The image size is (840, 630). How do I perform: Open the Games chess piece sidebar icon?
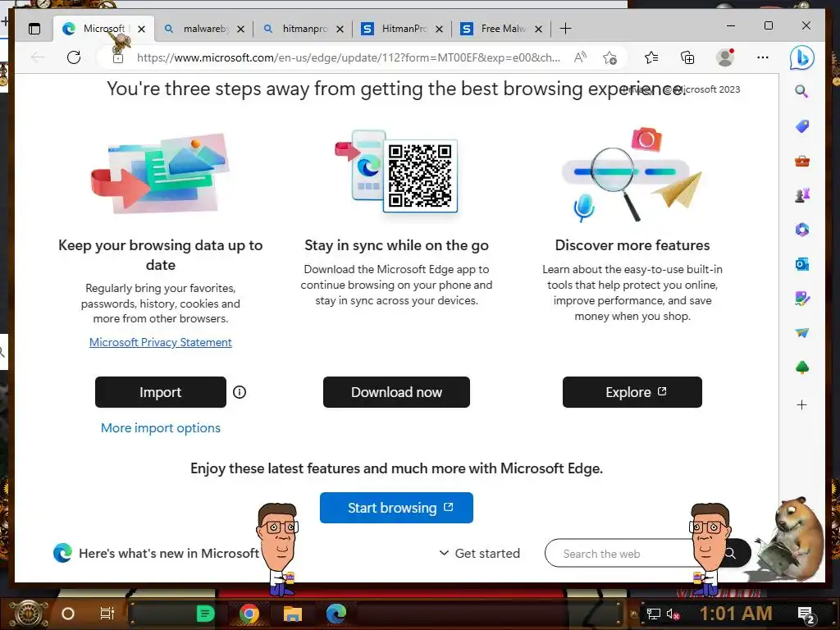802,195
